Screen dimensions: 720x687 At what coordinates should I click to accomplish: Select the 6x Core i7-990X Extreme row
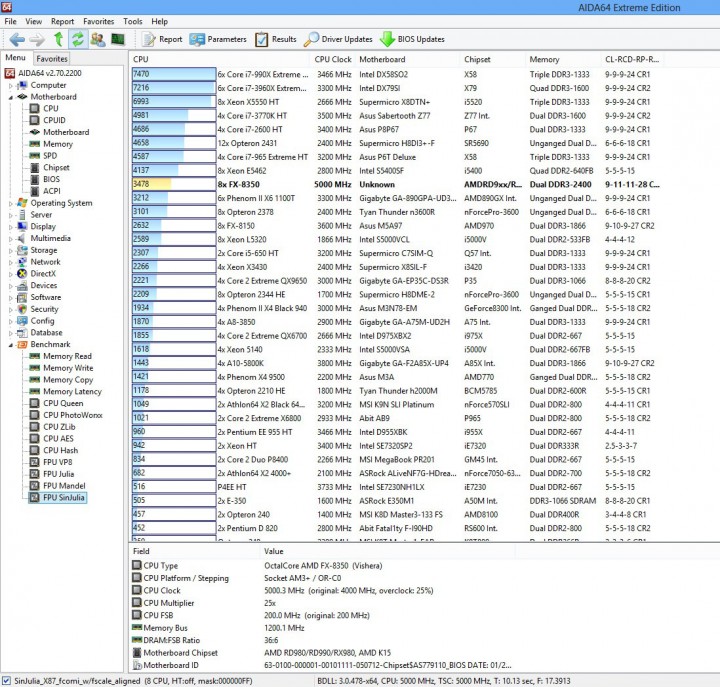pyautogui.click(x=397, y=74)
